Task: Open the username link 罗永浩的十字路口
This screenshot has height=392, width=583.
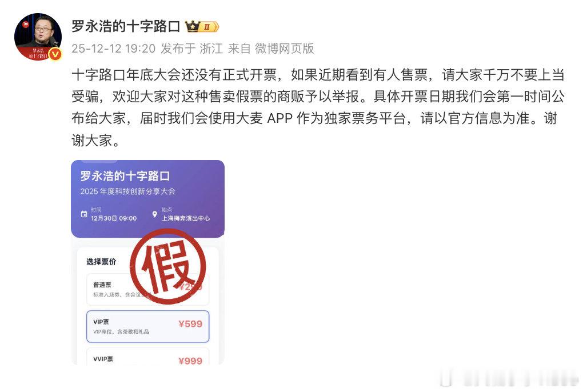Action: pyautogui.click(x=126, y=26)
